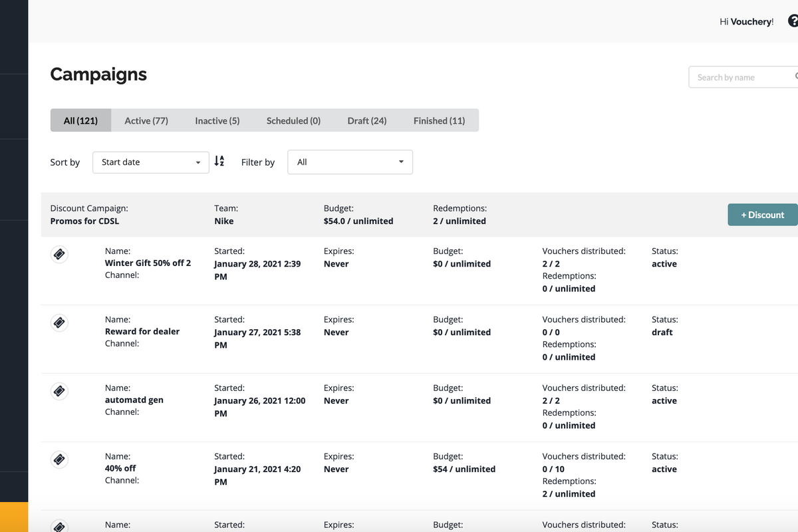Click Nike team name
Image resolution: width=798 pixels, height=532 pixels.
coord(224,221)
